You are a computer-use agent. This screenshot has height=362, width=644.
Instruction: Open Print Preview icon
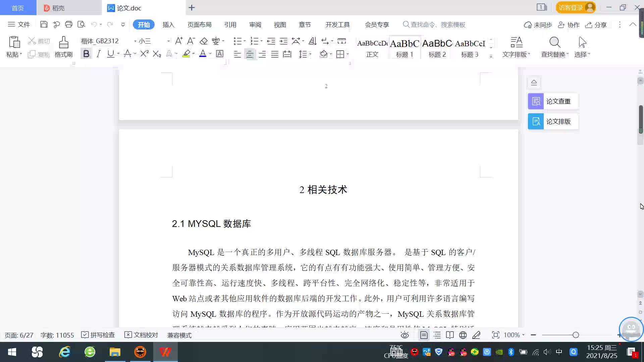[81, 24]
